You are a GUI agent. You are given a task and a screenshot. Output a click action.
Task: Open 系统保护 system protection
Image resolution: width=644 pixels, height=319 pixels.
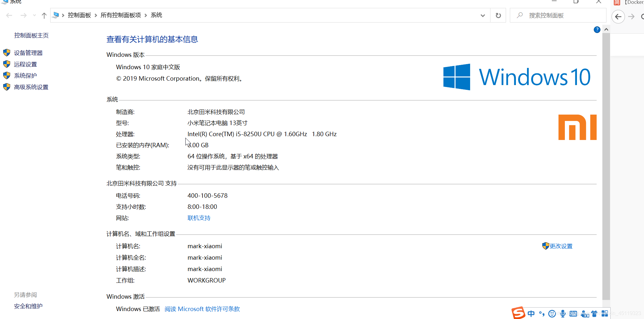pos(25,76)
